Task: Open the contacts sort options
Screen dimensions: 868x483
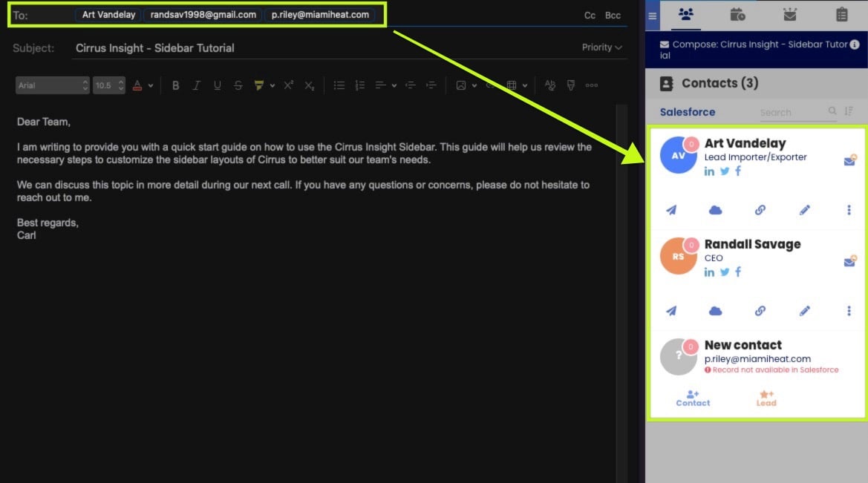Action: 849,111
